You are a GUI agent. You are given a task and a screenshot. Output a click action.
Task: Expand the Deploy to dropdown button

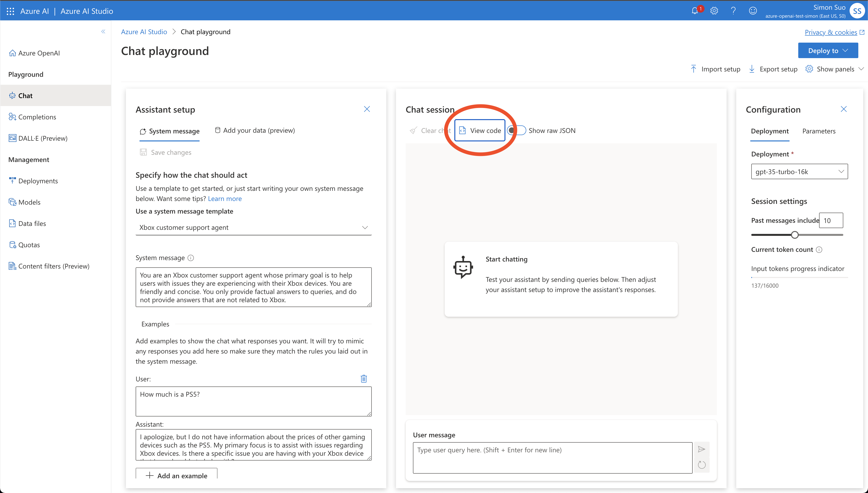point(828,50)
